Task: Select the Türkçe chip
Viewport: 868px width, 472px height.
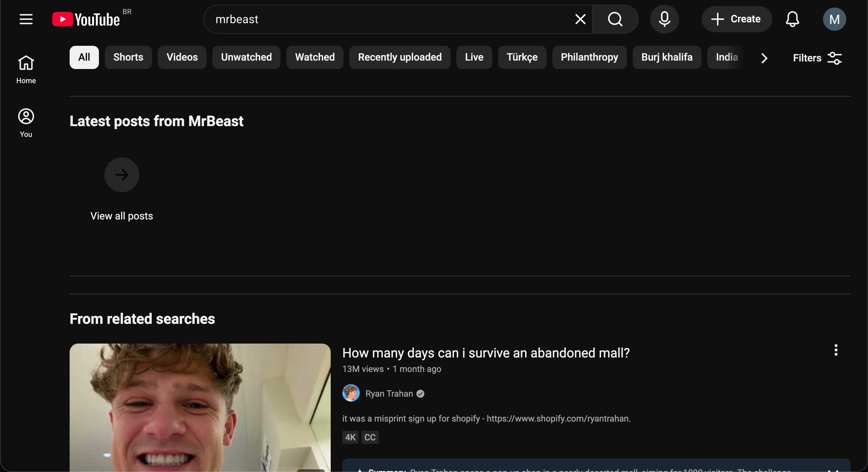Action: (x=522, y=57)
